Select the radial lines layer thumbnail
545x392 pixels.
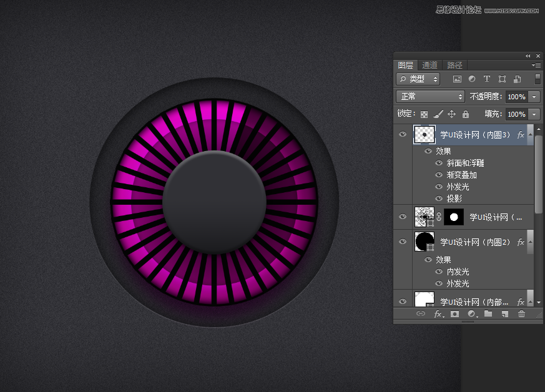tap(425, 217)
